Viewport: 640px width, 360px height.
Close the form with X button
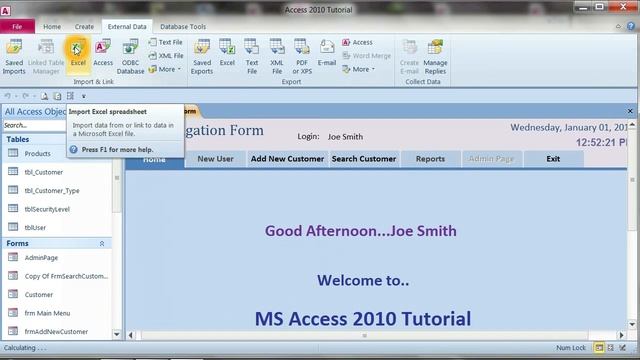coord(630,111)
